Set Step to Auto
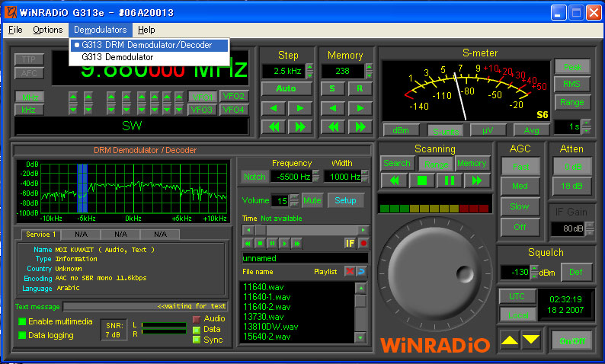 (x=286, y=88)
